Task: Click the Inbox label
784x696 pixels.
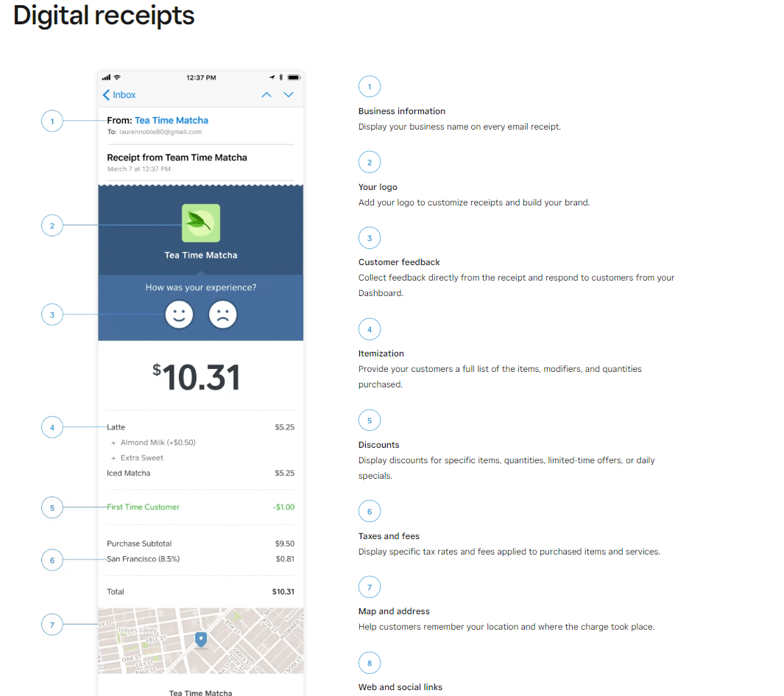Action: [x=124, y=95]
